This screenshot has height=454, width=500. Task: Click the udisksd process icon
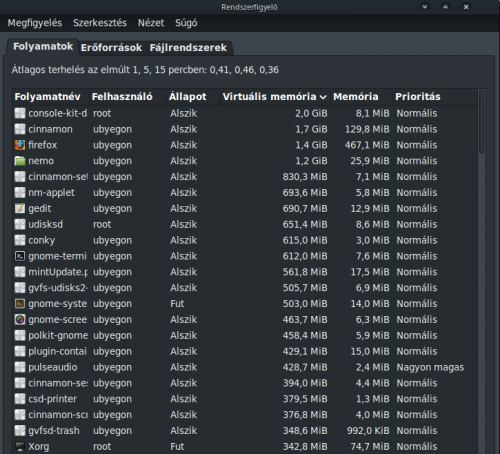[x=20, y=224]
